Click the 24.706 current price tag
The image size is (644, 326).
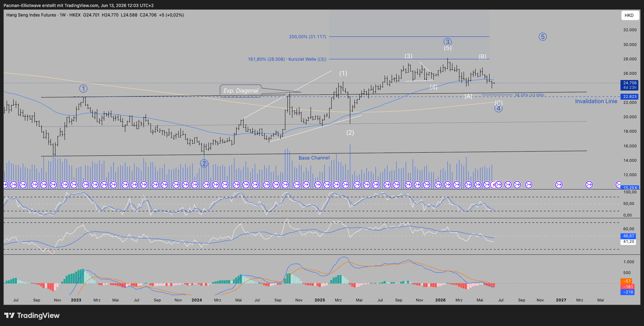(630, 85)
